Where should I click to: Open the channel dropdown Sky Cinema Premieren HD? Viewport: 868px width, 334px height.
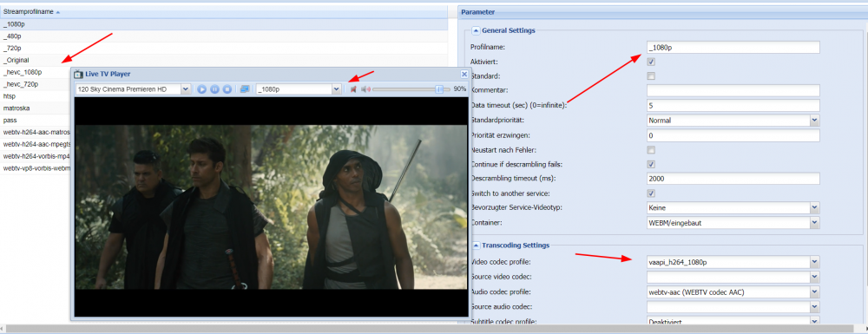[x=186, y=89]
